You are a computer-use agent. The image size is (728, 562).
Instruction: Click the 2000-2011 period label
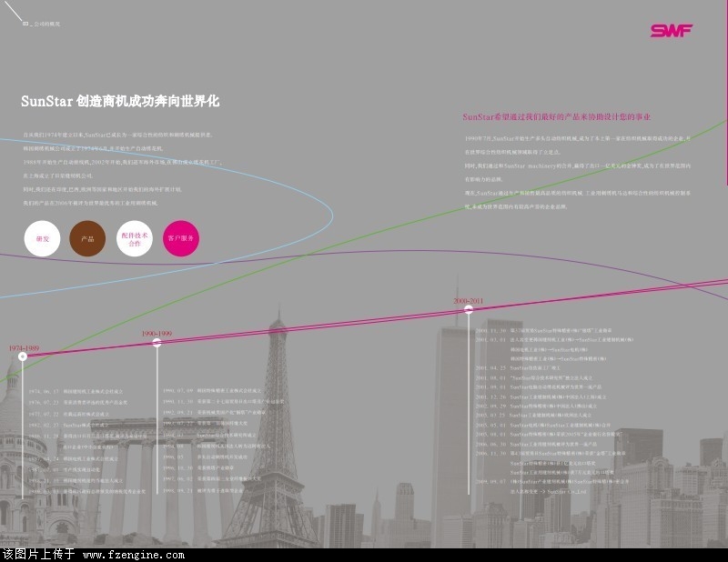(x=469, y=300)
